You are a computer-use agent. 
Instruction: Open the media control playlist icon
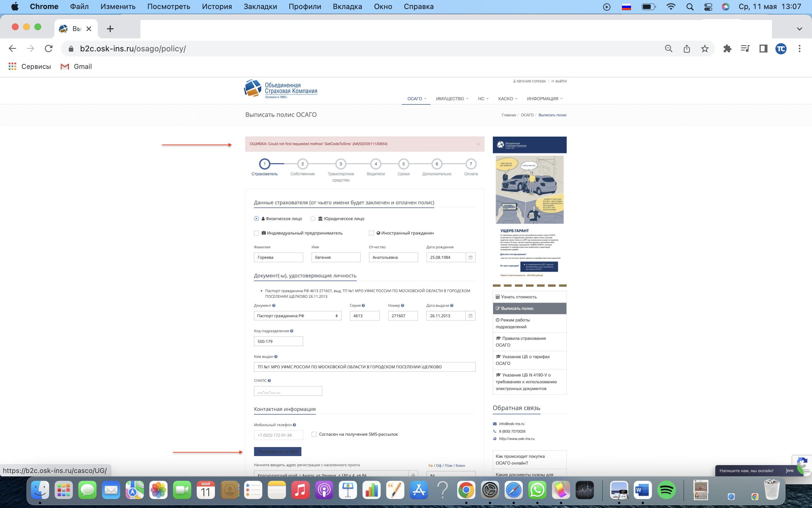745,49
